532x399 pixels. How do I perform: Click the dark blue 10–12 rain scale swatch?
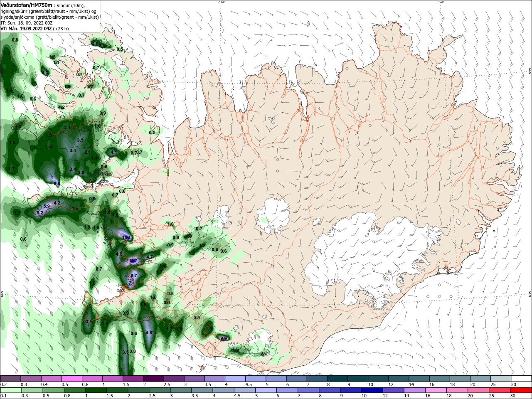click(372, 390)
